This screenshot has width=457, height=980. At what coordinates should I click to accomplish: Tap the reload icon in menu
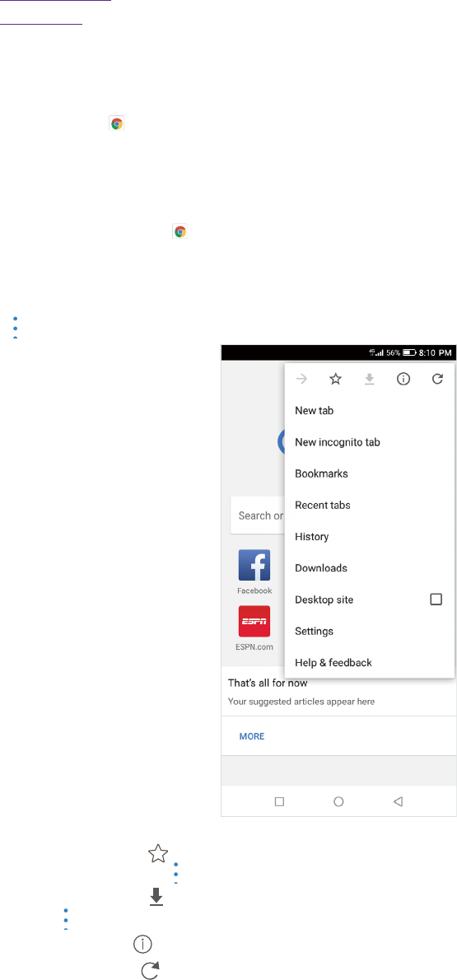(437, 379)
